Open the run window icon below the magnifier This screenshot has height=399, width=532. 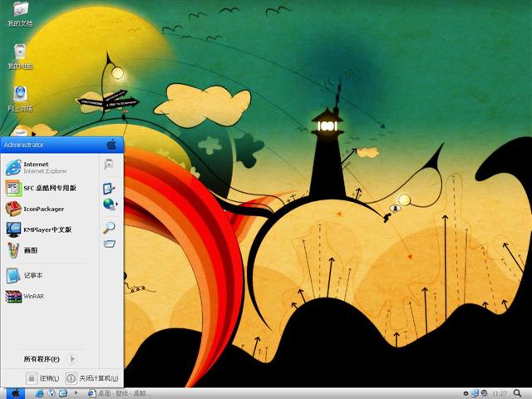[x=109, y=244]
